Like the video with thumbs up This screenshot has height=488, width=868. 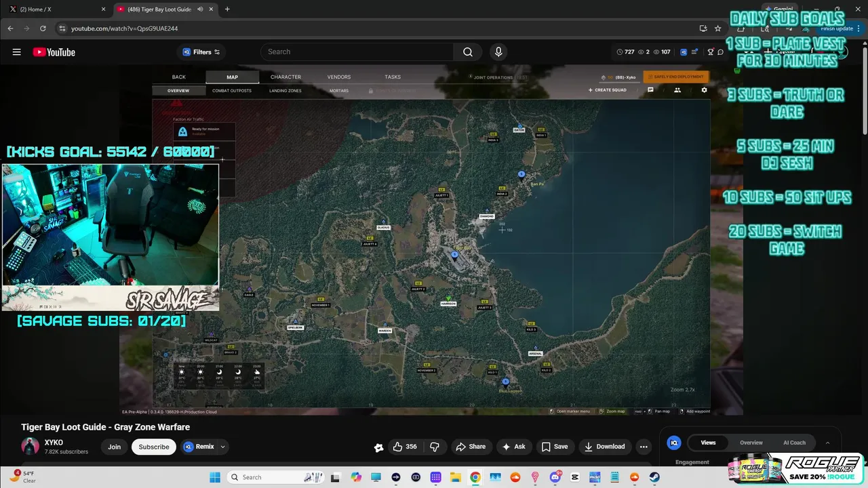[x=405, y=447]
